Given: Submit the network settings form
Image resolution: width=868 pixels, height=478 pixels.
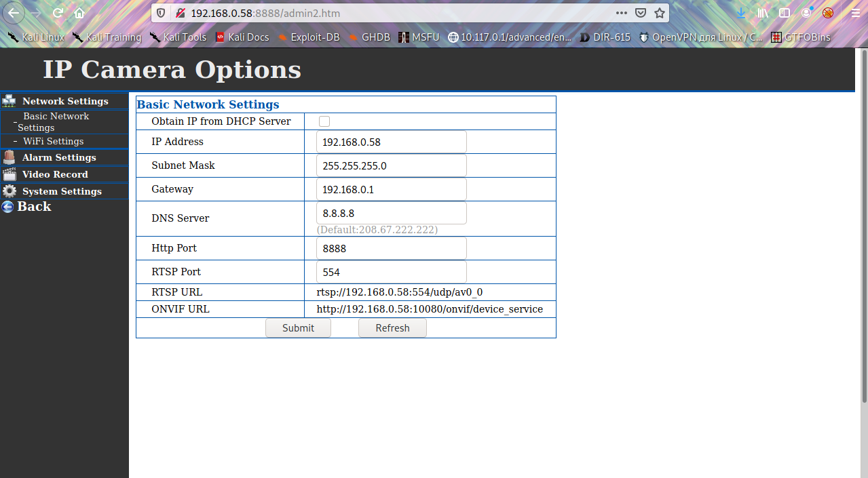Looking at the screenshot, I should coord(298,328).
